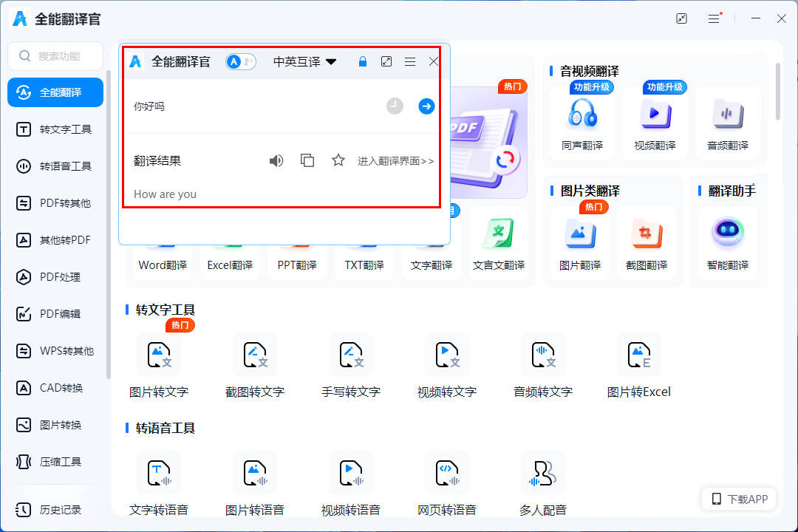Viewport: 798px width, 532px height.
Task: Open TXT翻译 tool
Action: pyautogui.click(x=364, y=262)
